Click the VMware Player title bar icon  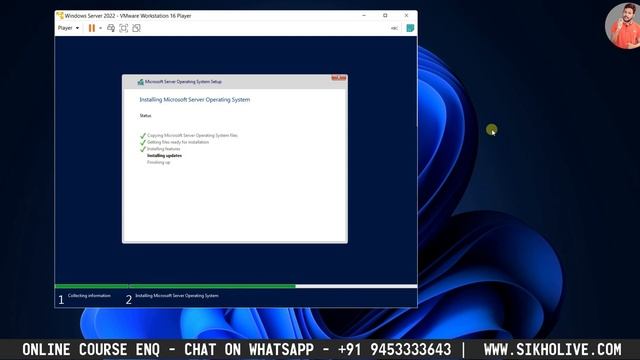coord(60,16)
